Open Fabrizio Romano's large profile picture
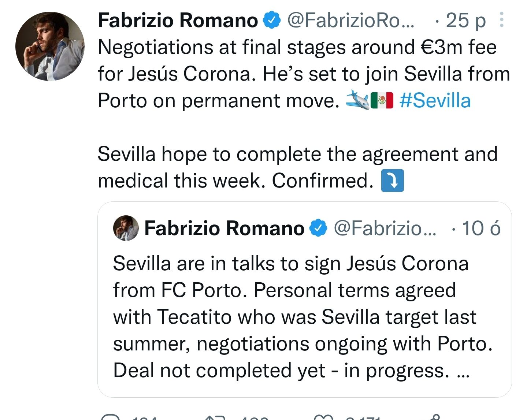The height and width of the screenshot is (420, 527). 50,46
